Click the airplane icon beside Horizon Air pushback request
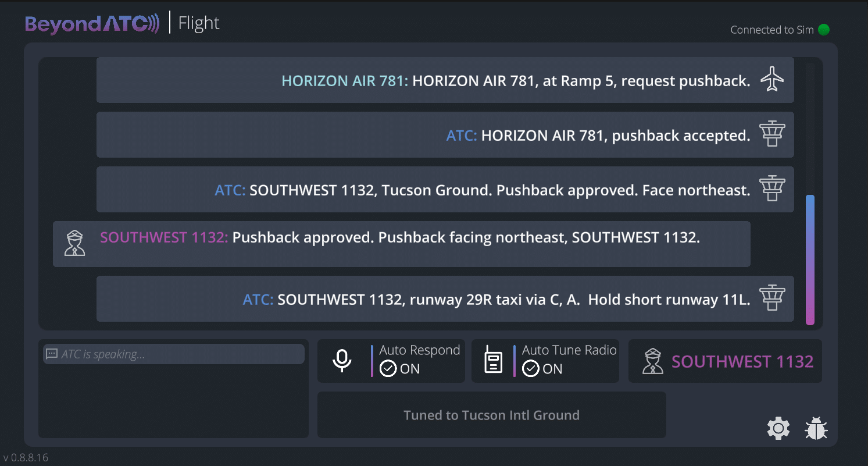Screen dimensions: 868x466 [772, 80]
